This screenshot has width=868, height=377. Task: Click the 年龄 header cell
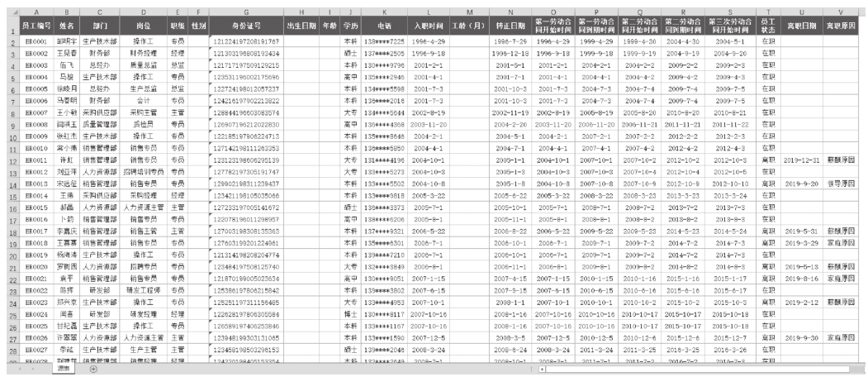pyautogui.click(x=330, y=26)
